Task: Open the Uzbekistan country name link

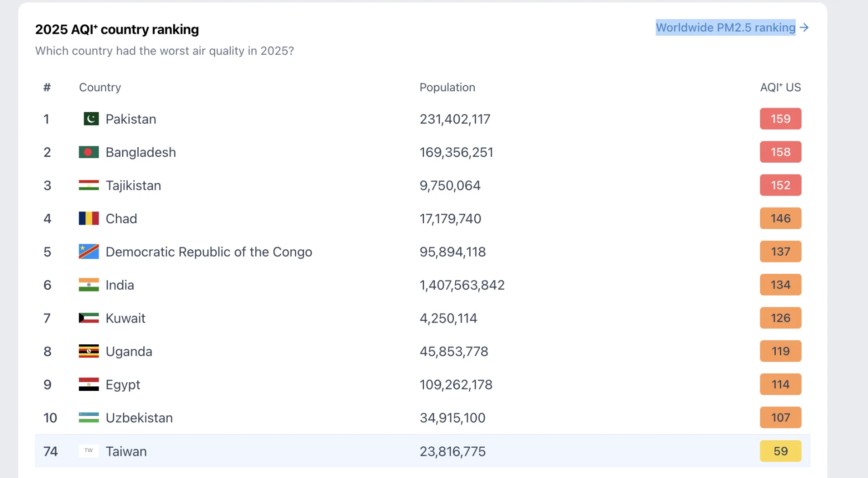Action: (139, 418)
